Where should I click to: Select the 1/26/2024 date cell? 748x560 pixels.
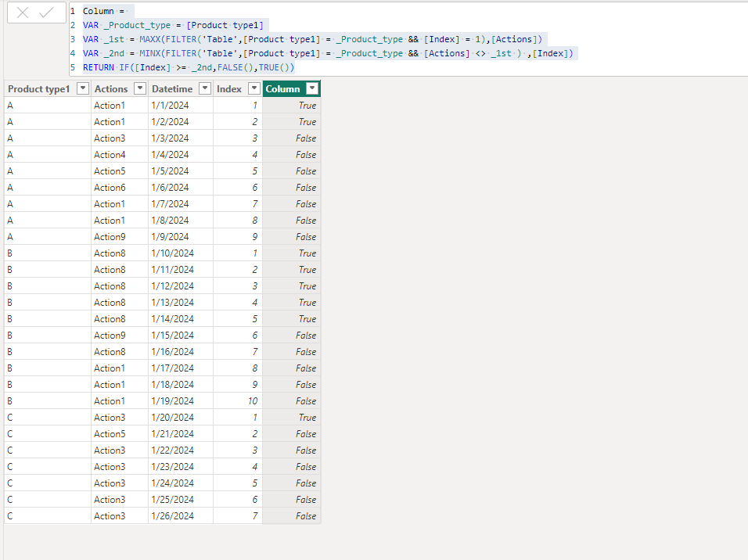[x=181, y=516]
